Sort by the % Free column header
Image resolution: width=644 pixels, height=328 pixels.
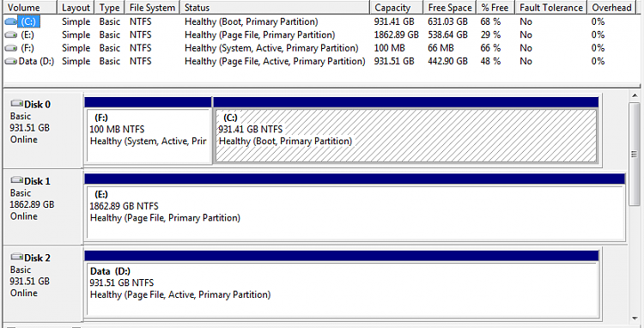click(495, 8)
